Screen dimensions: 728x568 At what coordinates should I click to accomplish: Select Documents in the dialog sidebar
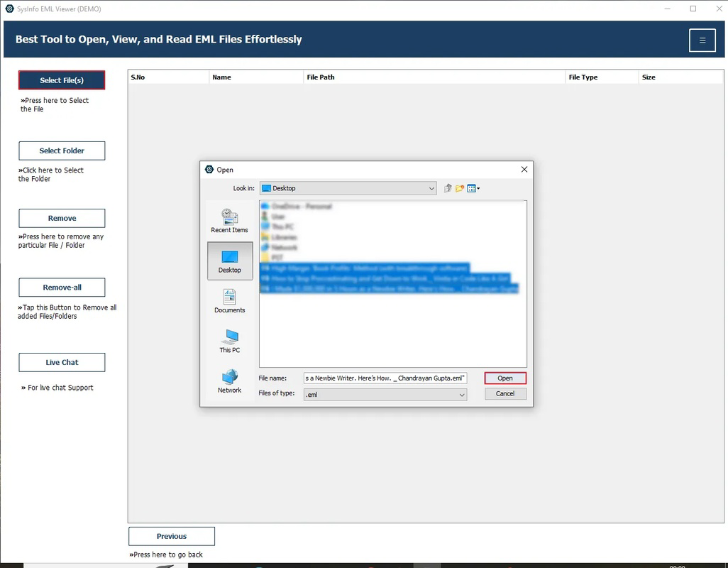pos(228,300)
